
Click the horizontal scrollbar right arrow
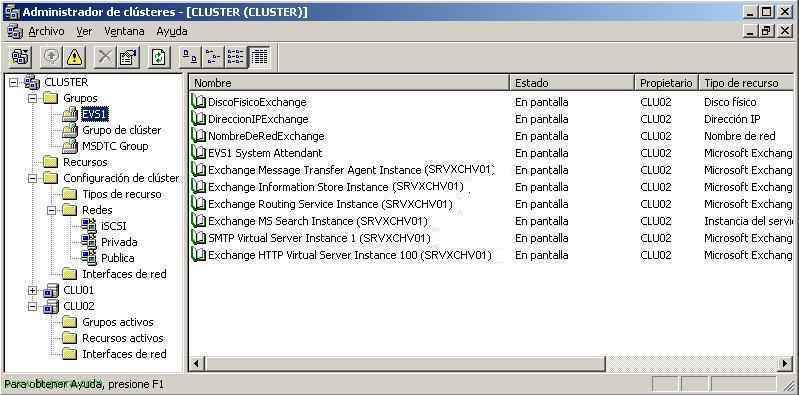tap(785, 364)
